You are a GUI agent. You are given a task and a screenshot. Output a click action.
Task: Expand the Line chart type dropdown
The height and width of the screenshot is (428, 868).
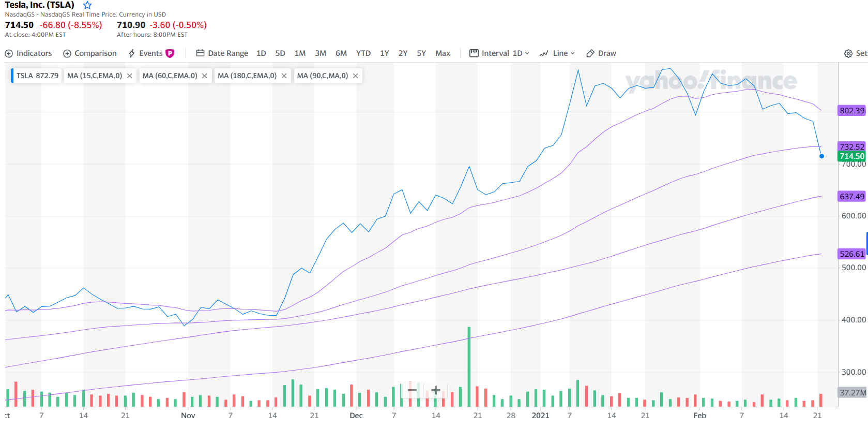[x=557, y=53]
